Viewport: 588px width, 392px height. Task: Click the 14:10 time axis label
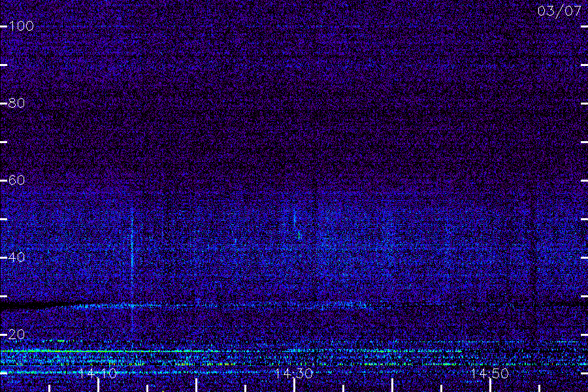click(97, 374)
